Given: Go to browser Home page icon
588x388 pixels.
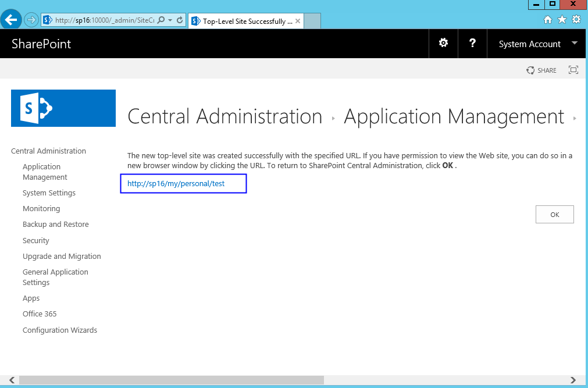Looking at the screenshot, I should [548, 20].
